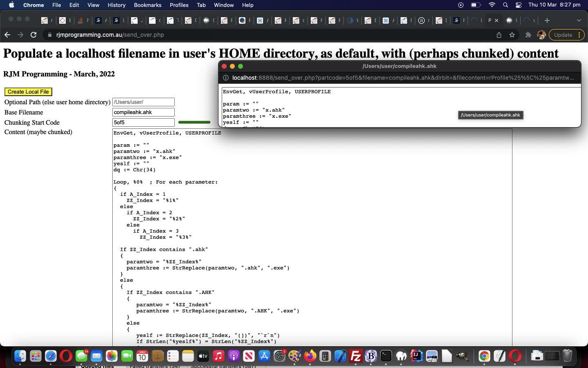588x368 pixels.
Task: Click the share icon next to the address bar
Action: [x=499, y=35]
